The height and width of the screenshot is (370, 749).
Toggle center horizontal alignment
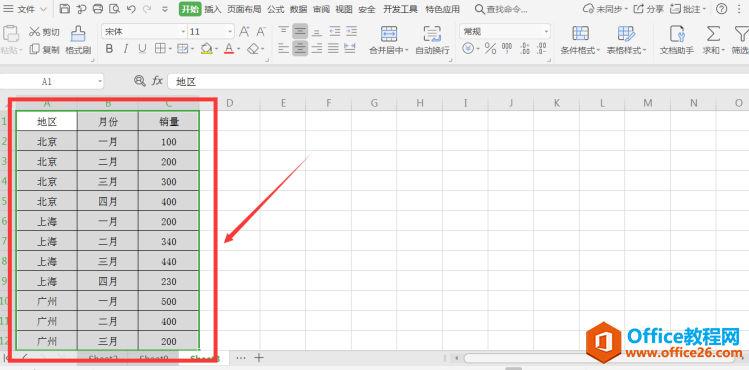click(x=300, y=48)
